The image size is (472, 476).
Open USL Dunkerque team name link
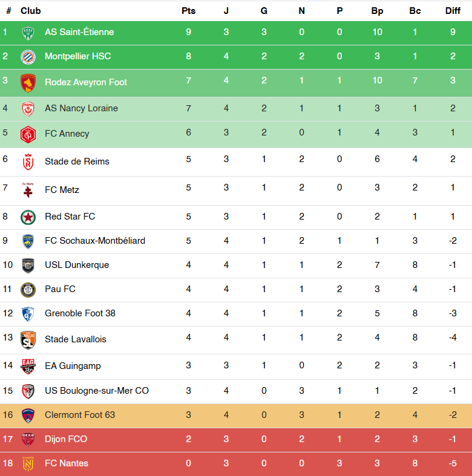(77, 265)
